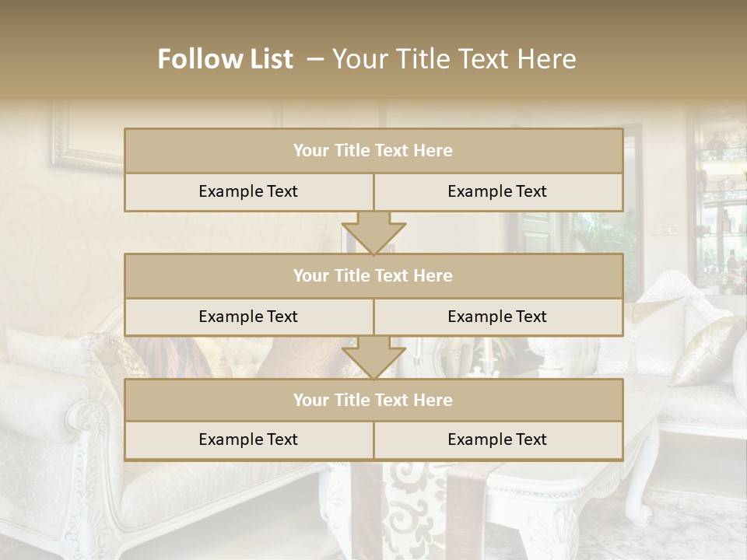The height and width of the screenshot is (560, 747).
Task: Click the bottom "Your Title Text Here" bar
Action: 373,401
